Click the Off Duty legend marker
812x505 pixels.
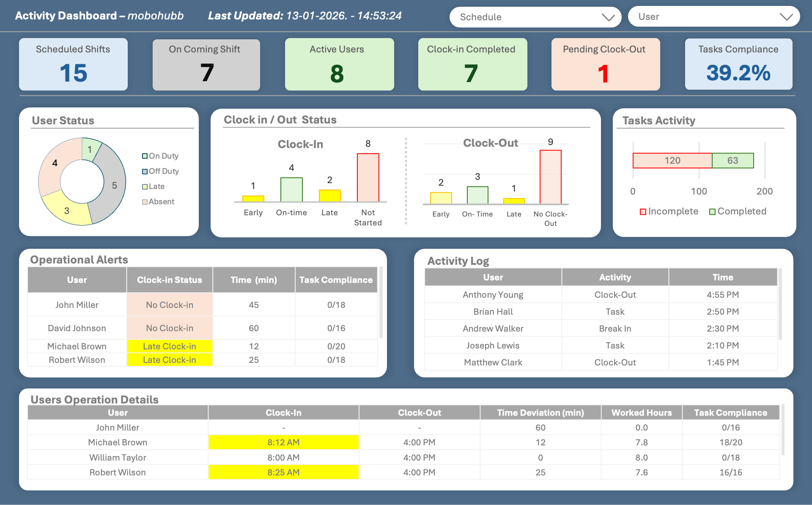coord(145,171)
